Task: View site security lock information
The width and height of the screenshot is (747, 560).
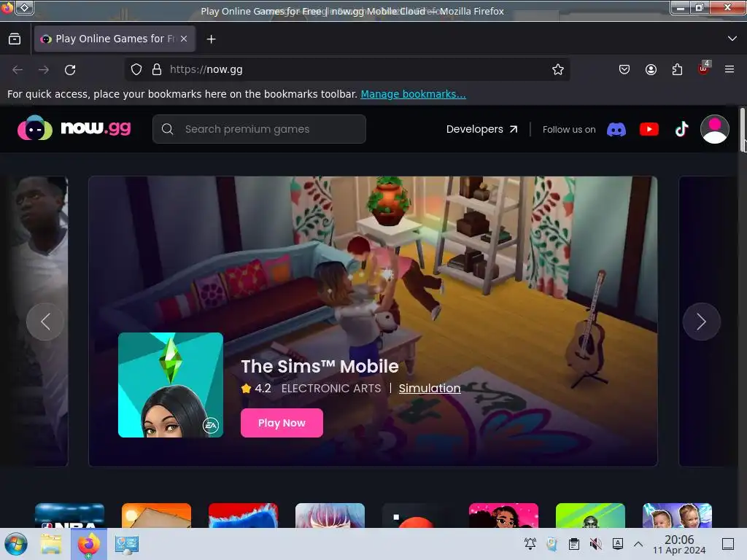Action: [157, 69]
